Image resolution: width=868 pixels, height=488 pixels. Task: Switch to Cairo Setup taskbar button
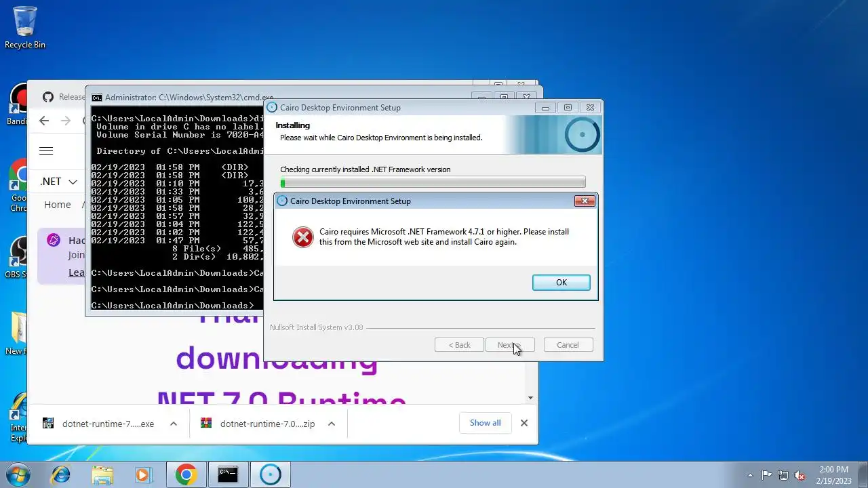[270, 474]
